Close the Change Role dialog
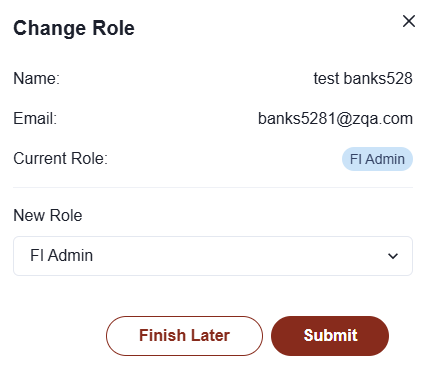This screenshot has height=382, width=430. click(409, 21)
